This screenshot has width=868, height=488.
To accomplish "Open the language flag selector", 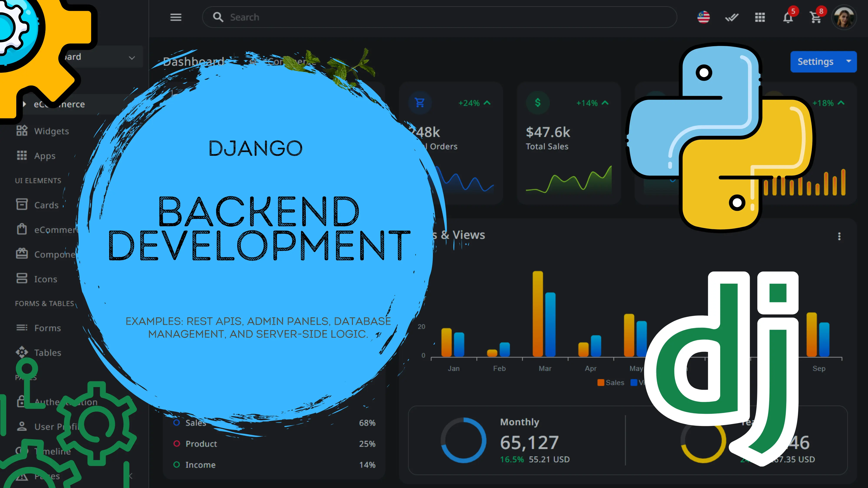I will [704, 17].
